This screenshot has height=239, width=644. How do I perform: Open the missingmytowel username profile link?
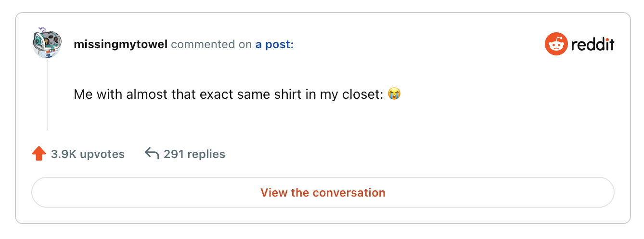click(x=121, y=45)
